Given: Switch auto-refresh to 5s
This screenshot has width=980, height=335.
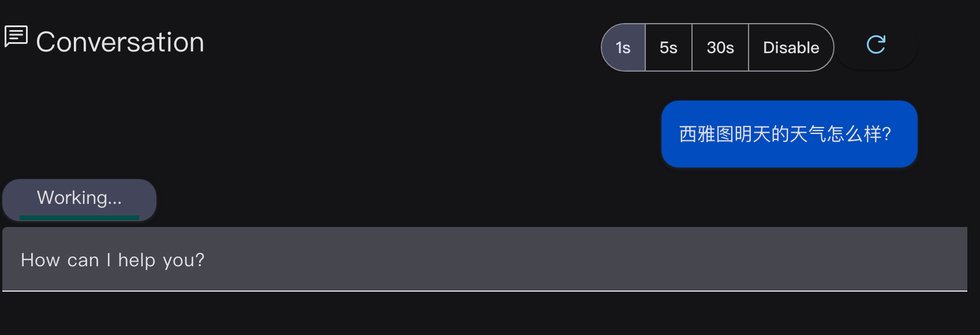Looking at the screenshot, I should (x=668, y=47).
